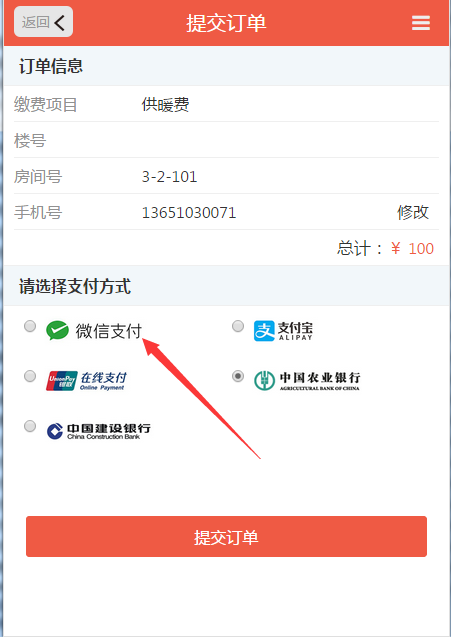The image size is (451, 637).
Task: Click the 供暖费 payment item value
Action: 165,105
